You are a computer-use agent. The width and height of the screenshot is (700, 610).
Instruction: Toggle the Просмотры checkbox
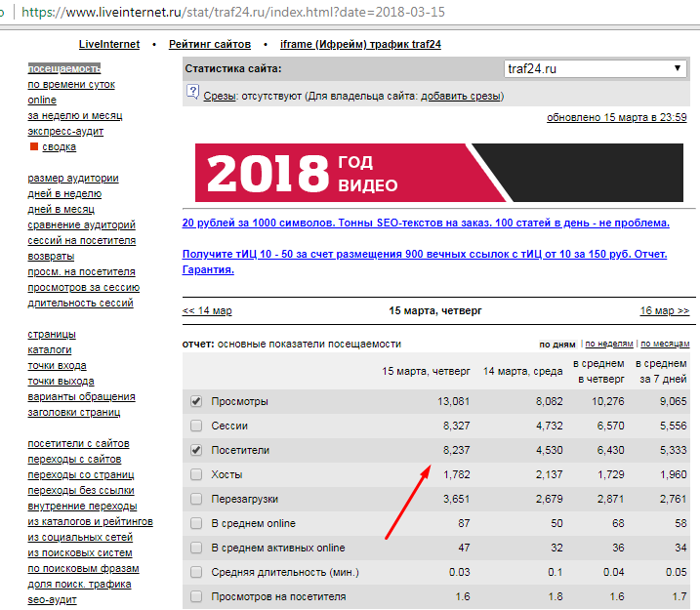coord(196,401)
